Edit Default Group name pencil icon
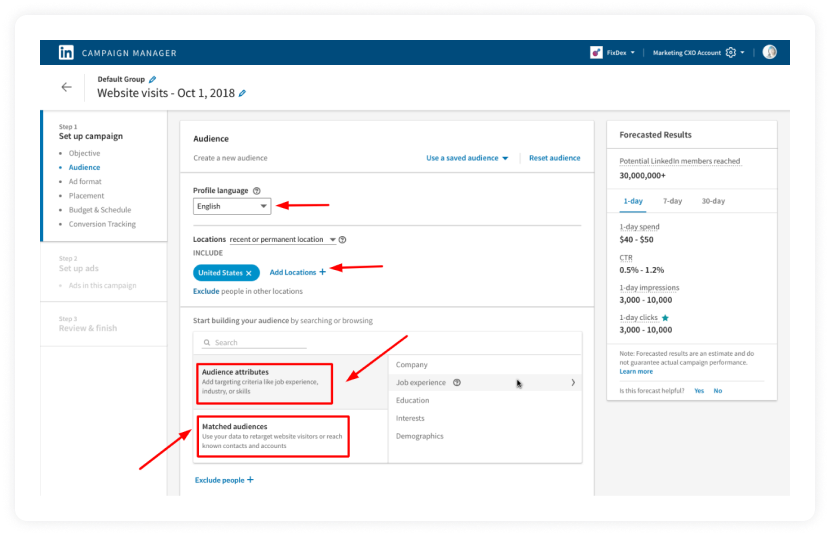This screenshot has height=536, width=830. tap(152, 79)
